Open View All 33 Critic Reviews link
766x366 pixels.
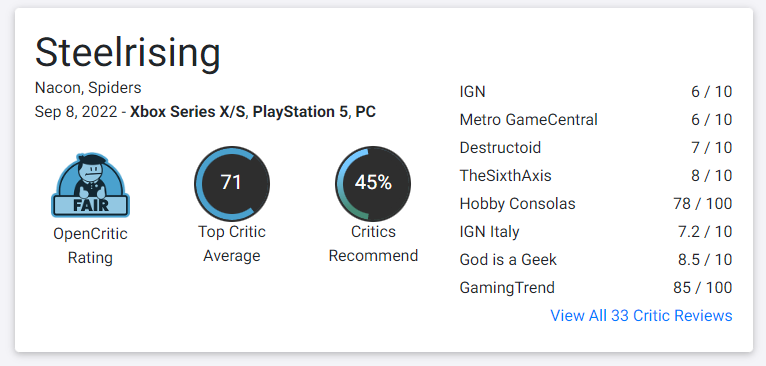[x=641, y=316]
